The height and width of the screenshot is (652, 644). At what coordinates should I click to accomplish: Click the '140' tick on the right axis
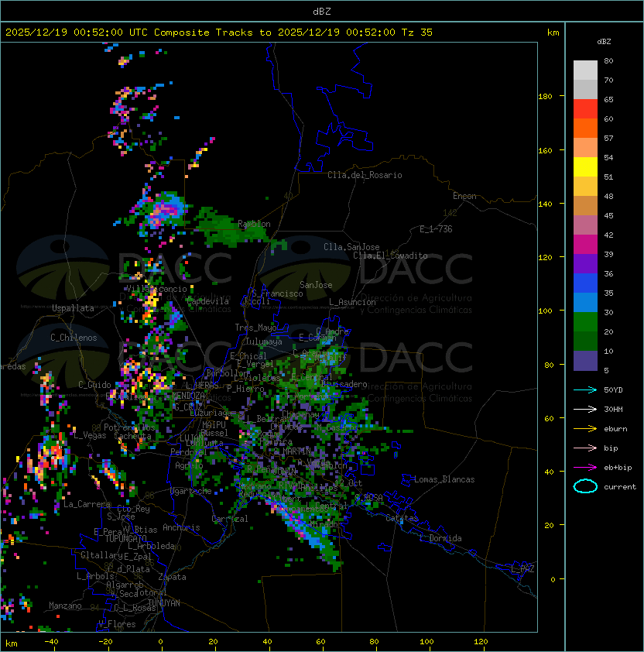545,204
